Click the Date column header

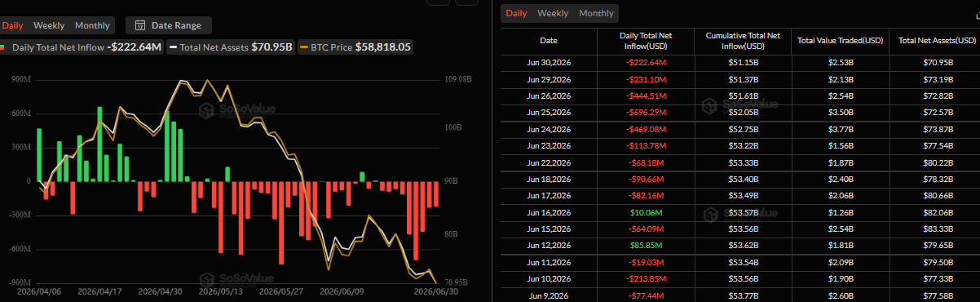[549, 40]
